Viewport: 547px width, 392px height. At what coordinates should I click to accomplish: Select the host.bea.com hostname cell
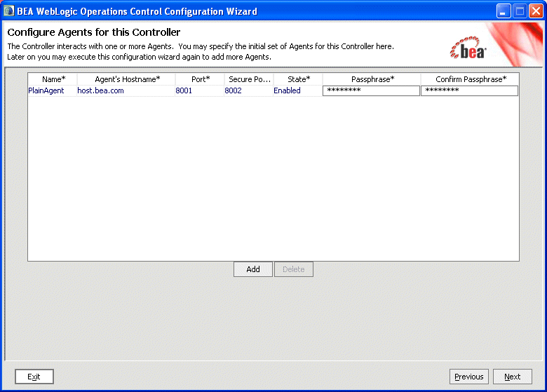pos(126,90)
